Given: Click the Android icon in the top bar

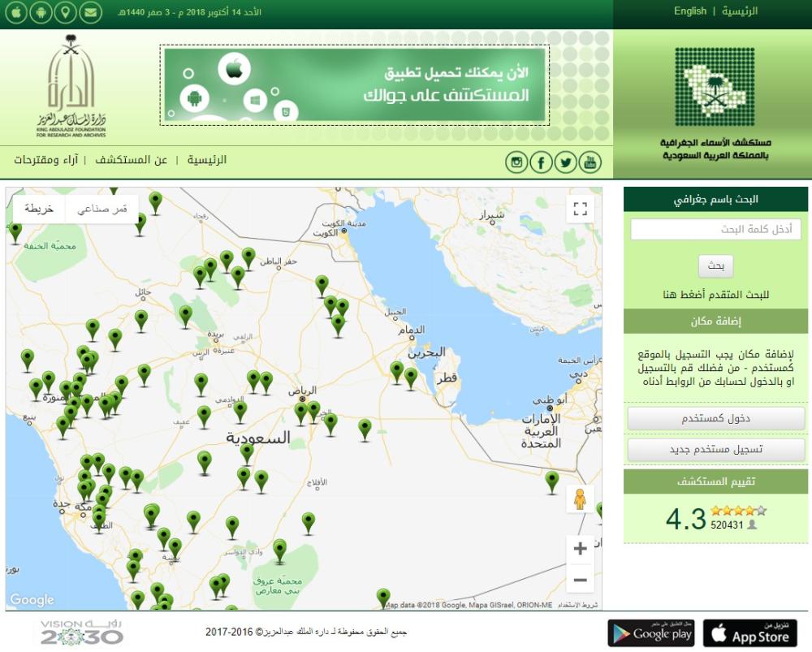Looking at the screenshot, I should point(41,13).
